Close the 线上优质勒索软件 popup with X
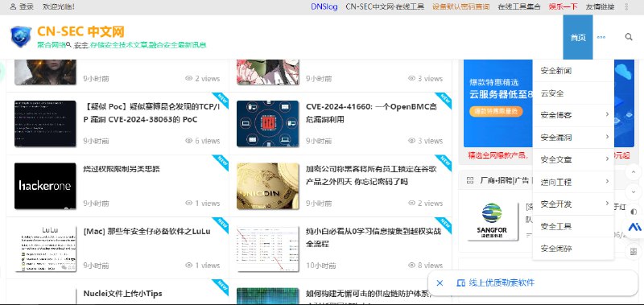The image size is (644, 305). [440, 282]
